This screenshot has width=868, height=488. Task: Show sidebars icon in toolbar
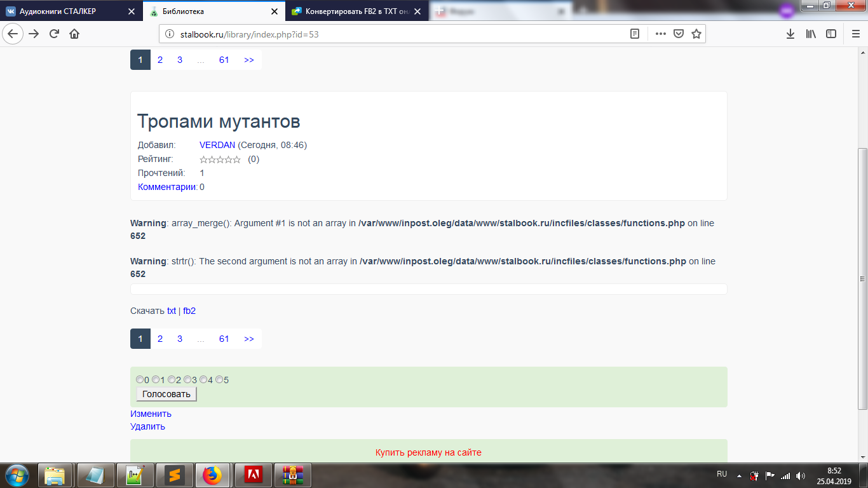tap(831, 34)
